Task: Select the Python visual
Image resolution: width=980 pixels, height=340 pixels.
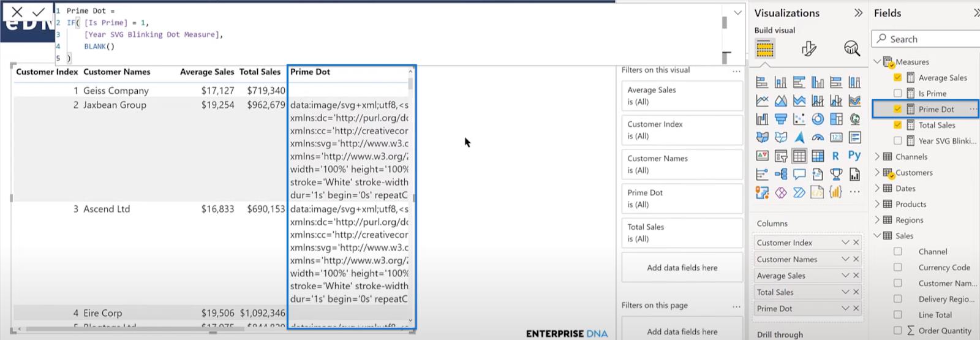Action: click(854, 156)
